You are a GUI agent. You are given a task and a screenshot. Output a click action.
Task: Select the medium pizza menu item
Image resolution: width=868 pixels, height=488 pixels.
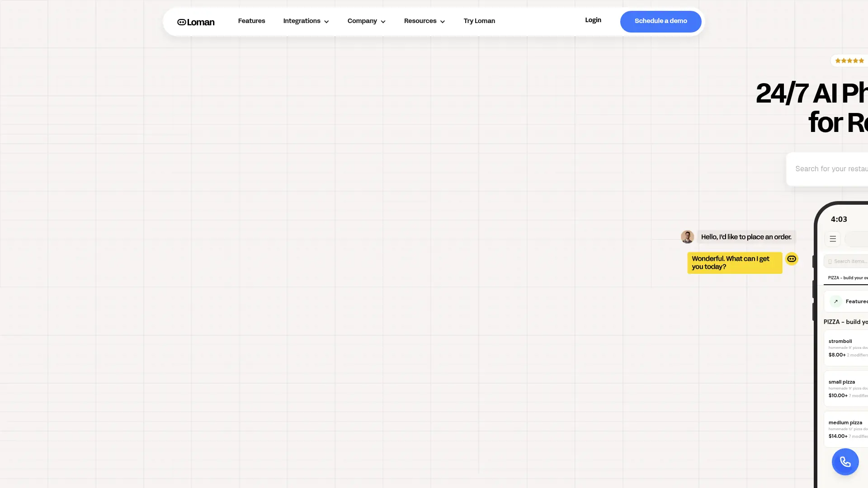click(846, 429)
